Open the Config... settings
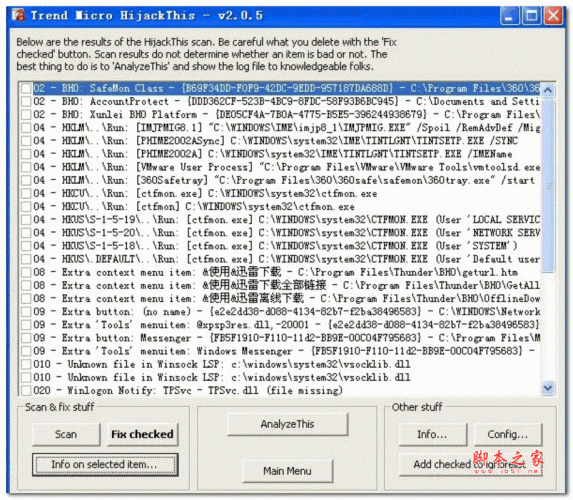 click(508, 434)
